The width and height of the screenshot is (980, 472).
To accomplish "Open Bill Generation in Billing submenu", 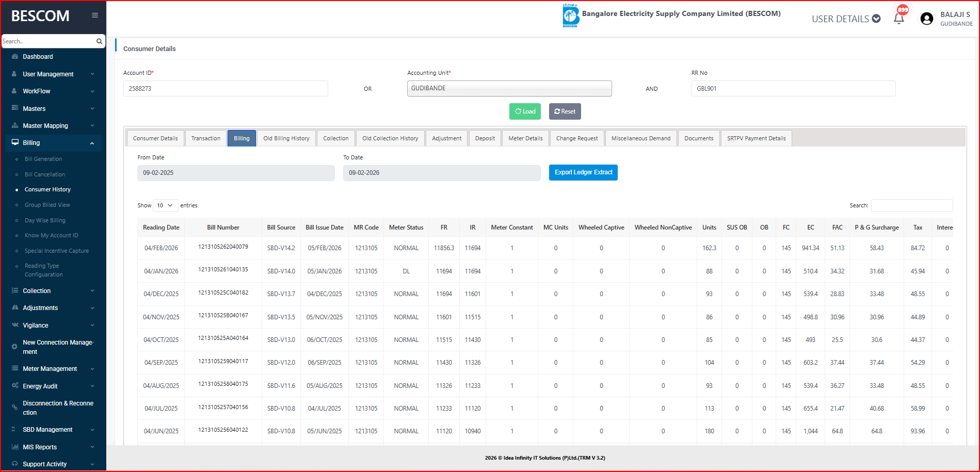I will click(43, 159).
